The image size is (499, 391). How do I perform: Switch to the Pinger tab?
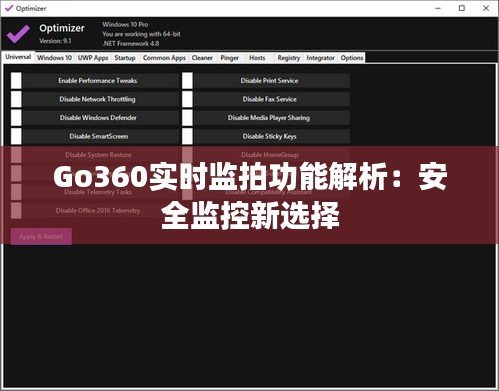pos(230,58)
